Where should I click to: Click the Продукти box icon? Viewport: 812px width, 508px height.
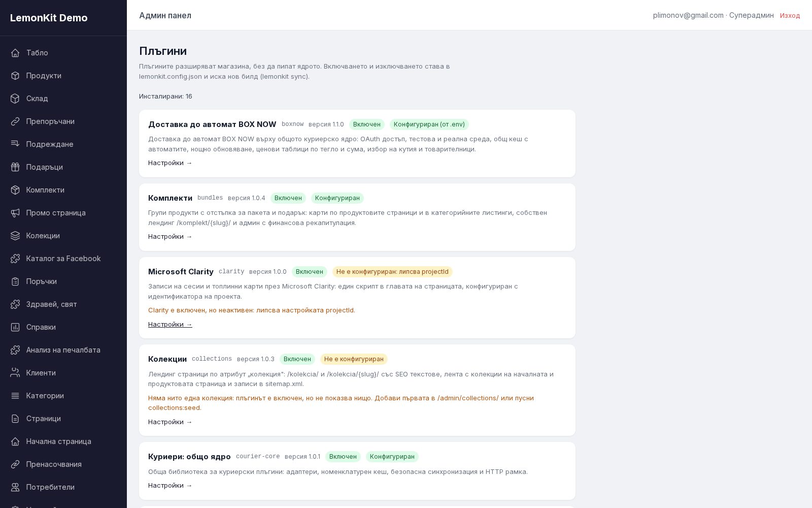(15, 76)
